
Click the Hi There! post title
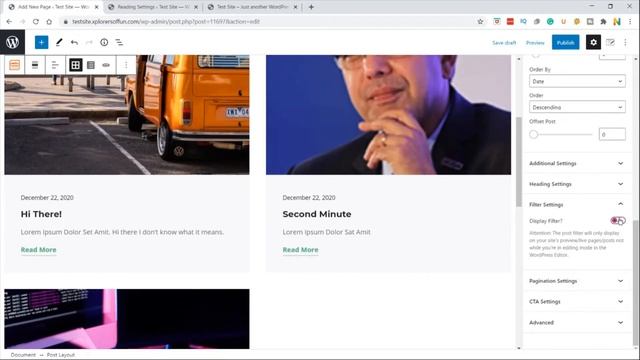tap(41, 214)
